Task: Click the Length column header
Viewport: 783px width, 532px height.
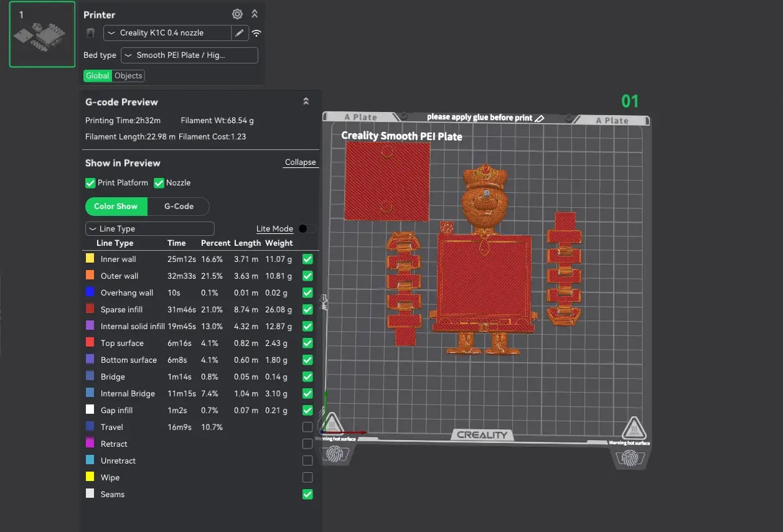Action: tap(248, 243)
